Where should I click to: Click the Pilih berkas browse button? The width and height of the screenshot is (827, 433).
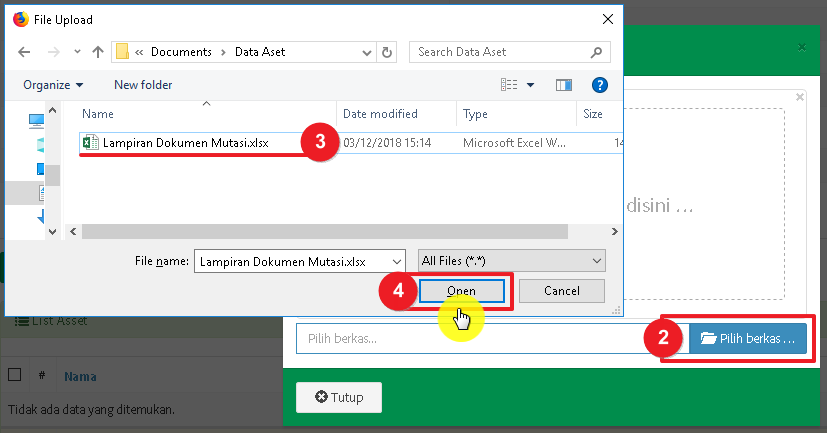point(747,338)
